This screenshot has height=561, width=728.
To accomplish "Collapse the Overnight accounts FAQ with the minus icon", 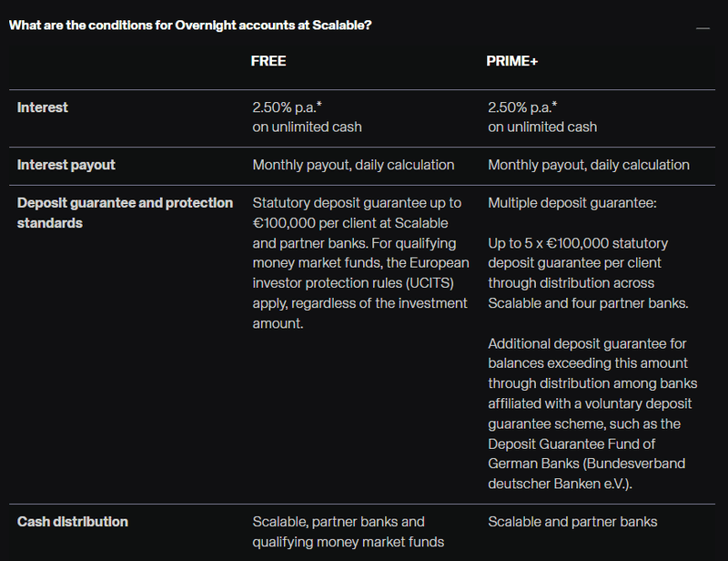I will tap(703, 28).
